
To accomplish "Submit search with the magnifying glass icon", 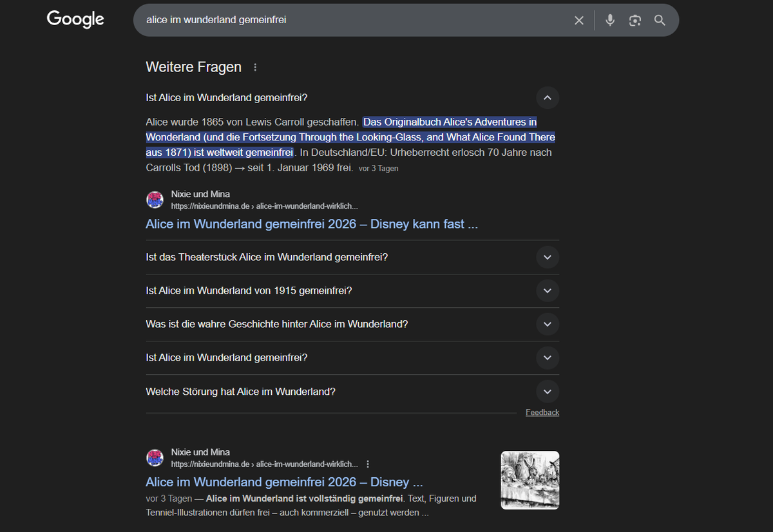I will [660, 21].
